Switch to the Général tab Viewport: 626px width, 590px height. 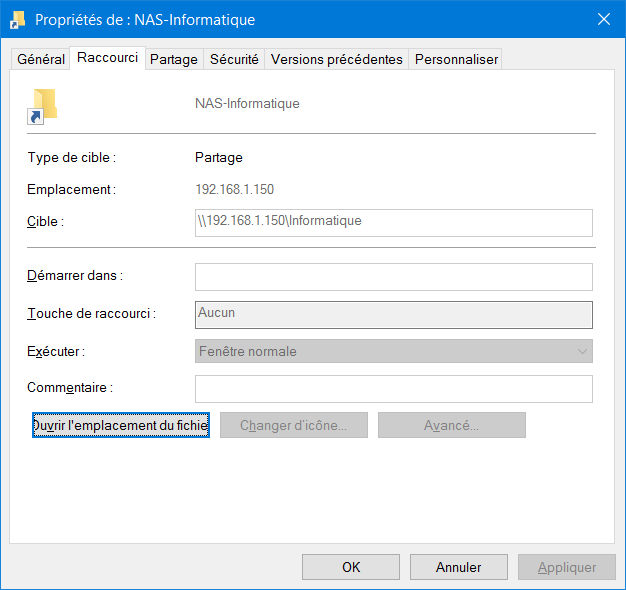coord(40,59)
